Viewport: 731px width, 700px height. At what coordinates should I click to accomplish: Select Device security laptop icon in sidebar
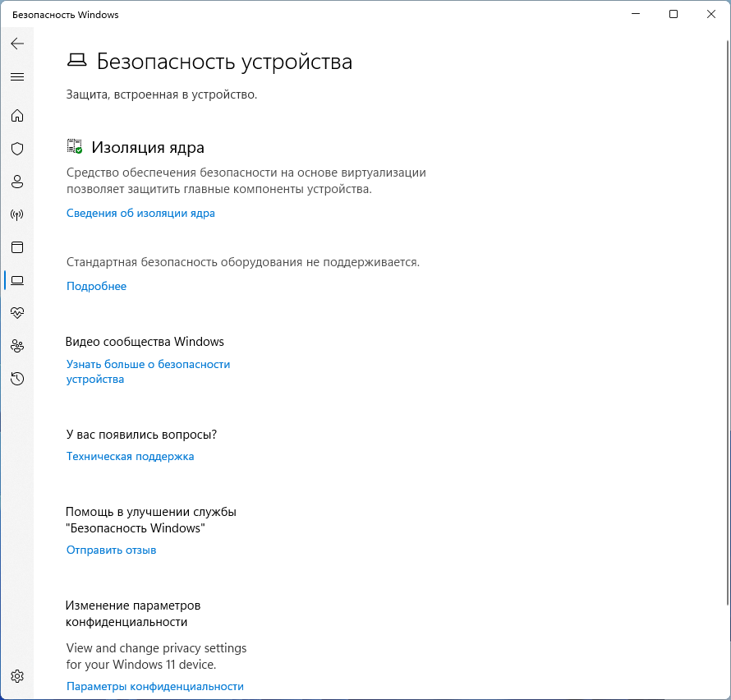click(17, 280)
